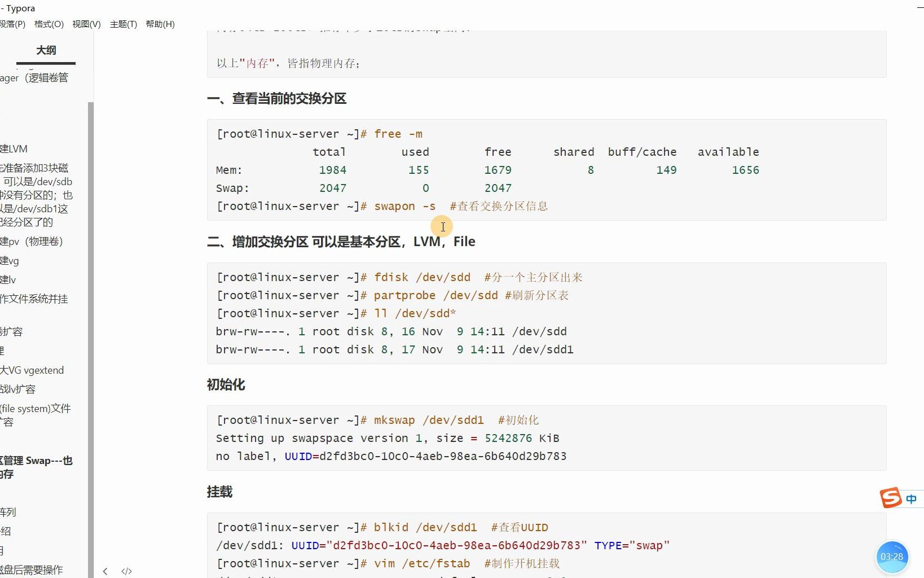Click the Typora window title
This screenshot has width=924, height=578.
[x=17, y=8]
